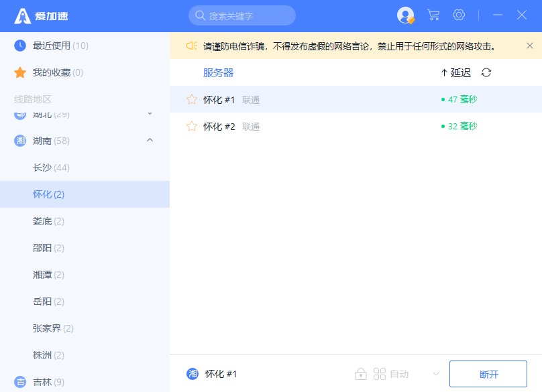The image size is (542, 392).
Task: Disconnect with the 断开 button
Action: [488, 374]
